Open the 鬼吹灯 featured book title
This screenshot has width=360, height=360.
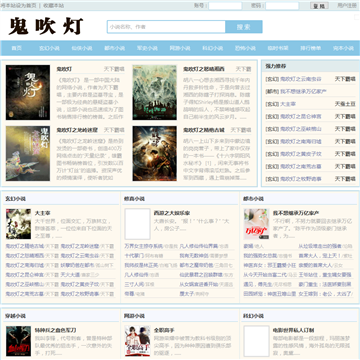(64, 69)
